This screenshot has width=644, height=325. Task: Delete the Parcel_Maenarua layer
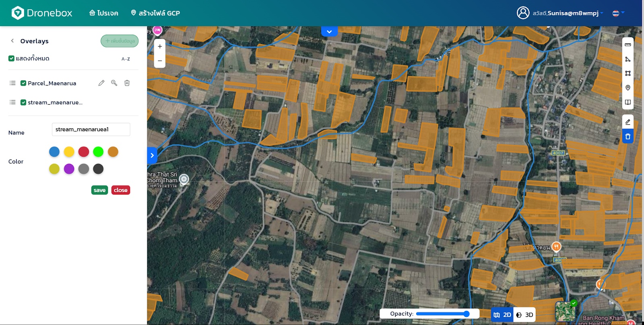127,83
